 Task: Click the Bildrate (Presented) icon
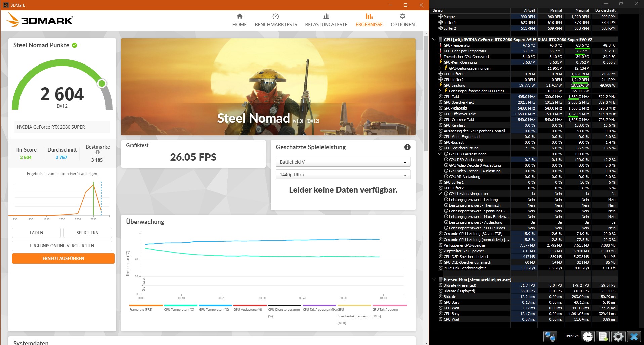[x=441, y=285]
